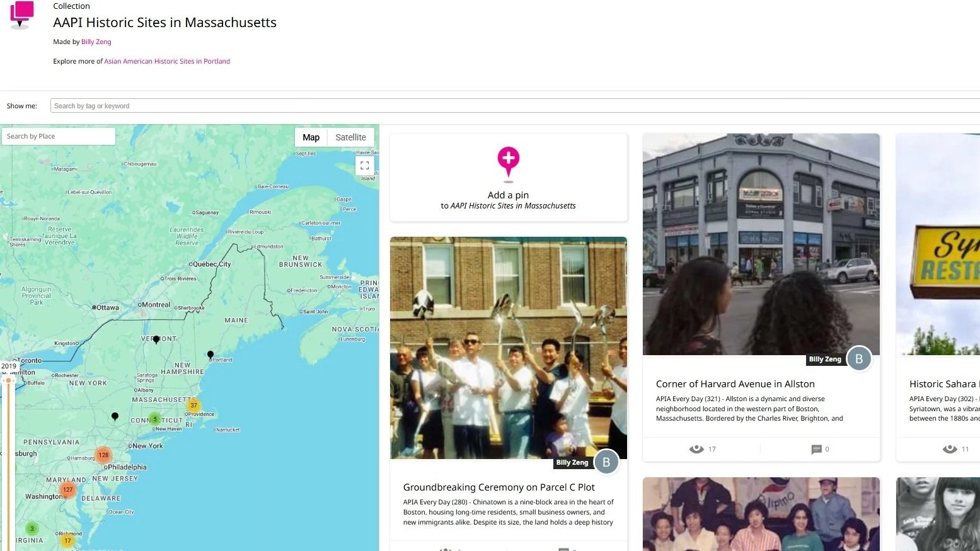Open Groundbreaking Ceremony on Parcel C Plot title
The height and width of the screenshot is (551, 980).
point(499,487)
